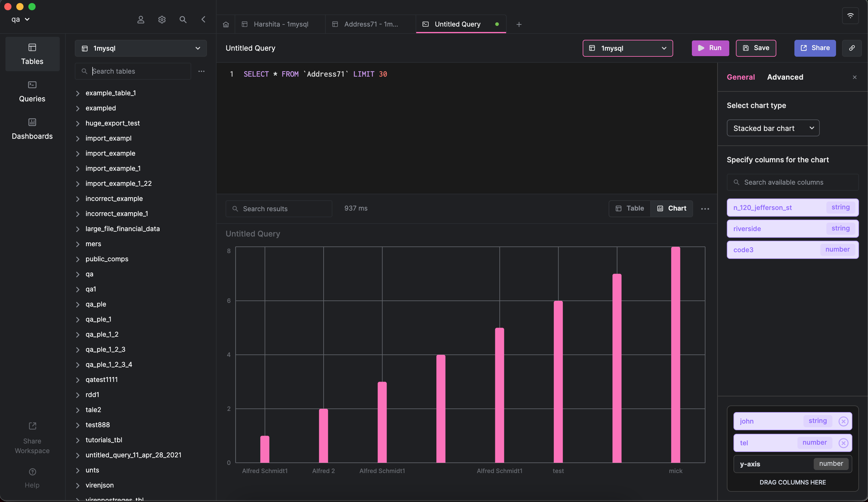Click the Save button

[756, 48]
